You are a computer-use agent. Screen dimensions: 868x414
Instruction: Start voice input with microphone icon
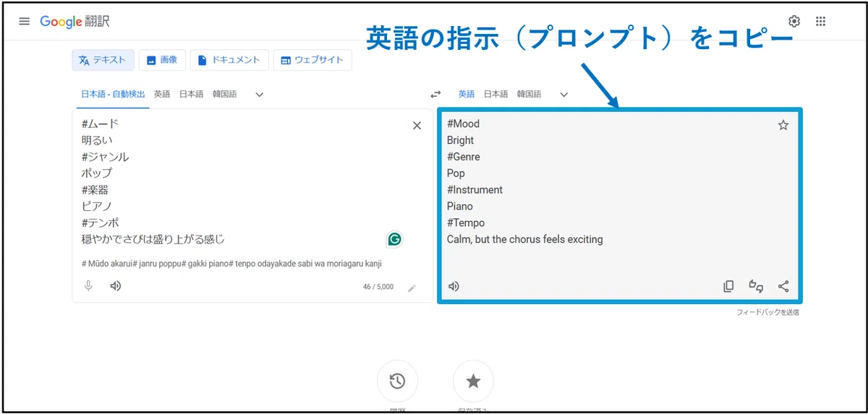tap(89, 286)
